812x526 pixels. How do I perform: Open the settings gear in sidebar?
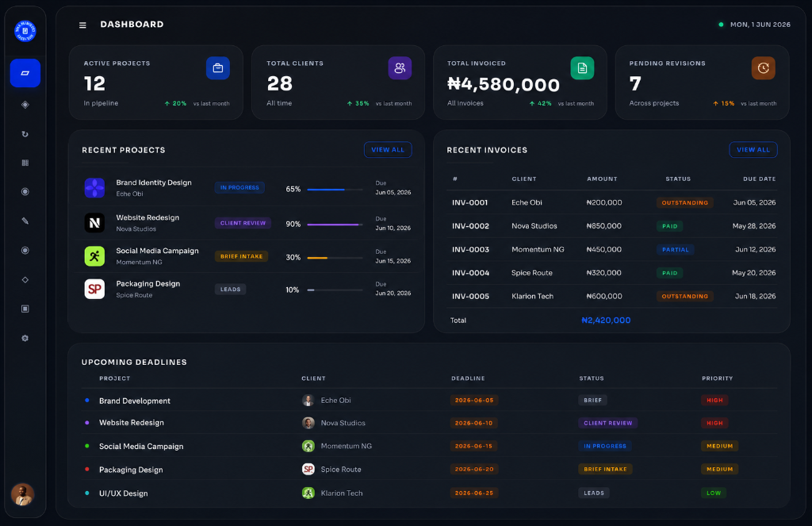25,338
